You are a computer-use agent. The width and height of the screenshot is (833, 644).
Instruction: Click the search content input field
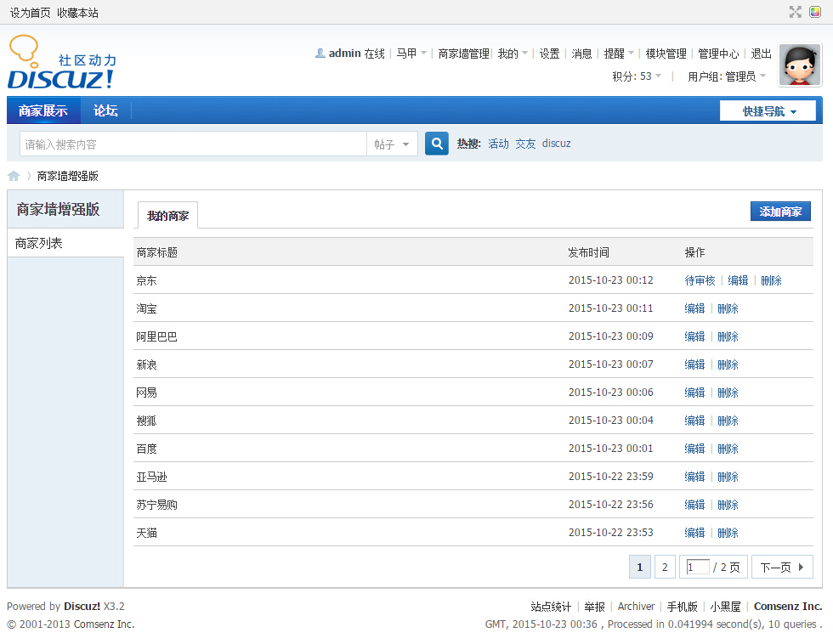pos(193,144)
